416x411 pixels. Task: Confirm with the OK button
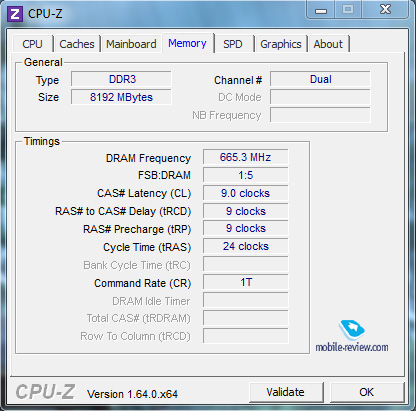pos(367,392)
